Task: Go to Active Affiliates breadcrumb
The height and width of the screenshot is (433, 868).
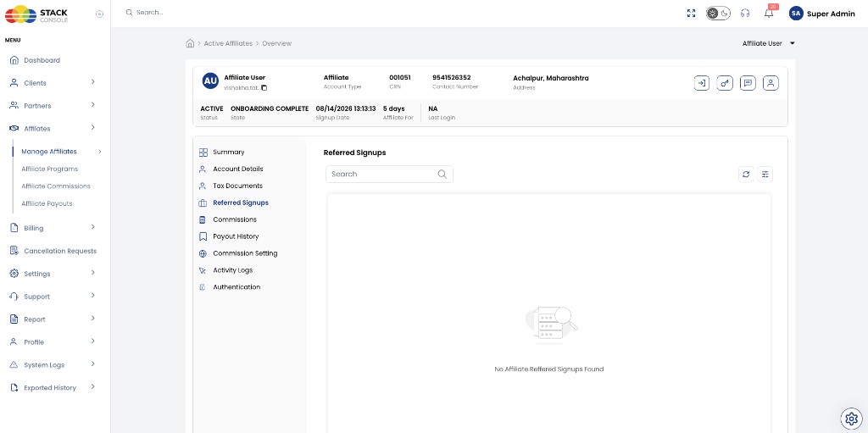Action: point(228,43)
